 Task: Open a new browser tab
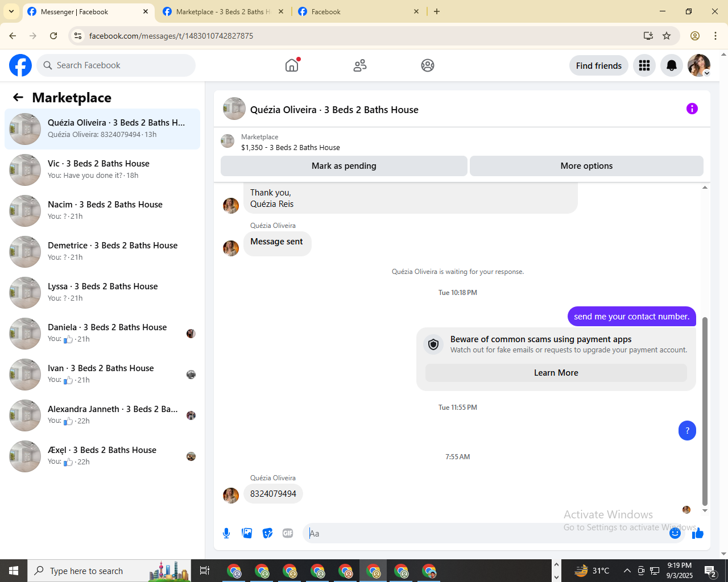click(x=437, y=11)
